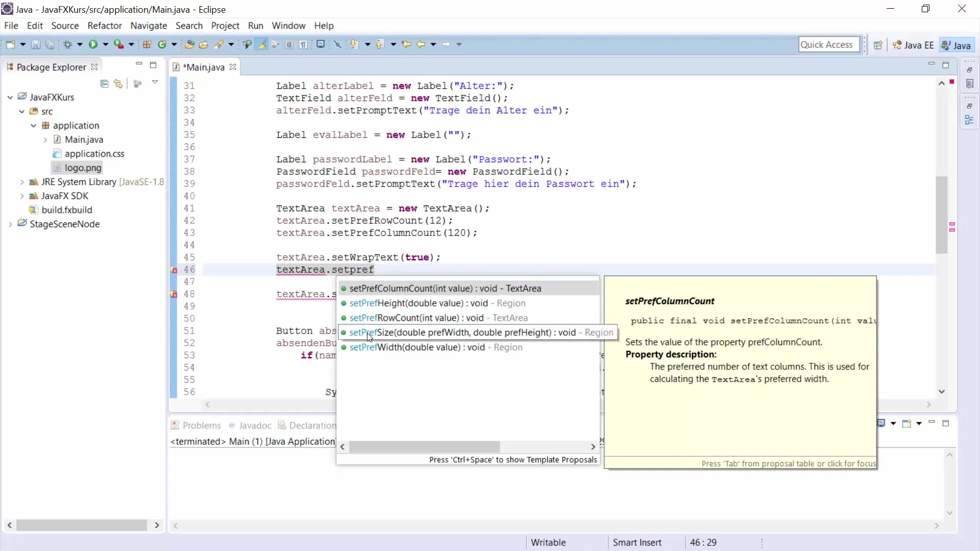The image size is (980, 551).
Task: Click the Quick Access search field
Action: tap(829, 44)
